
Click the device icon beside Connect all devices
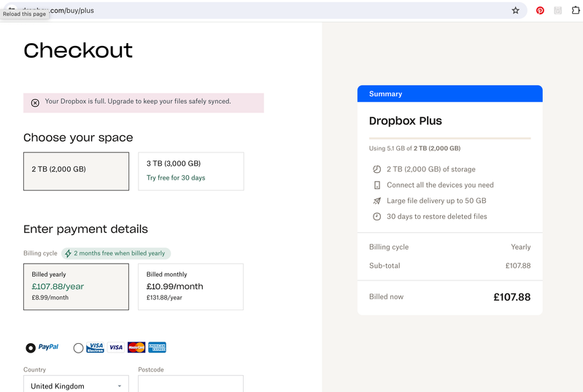(x=377, y=185)
